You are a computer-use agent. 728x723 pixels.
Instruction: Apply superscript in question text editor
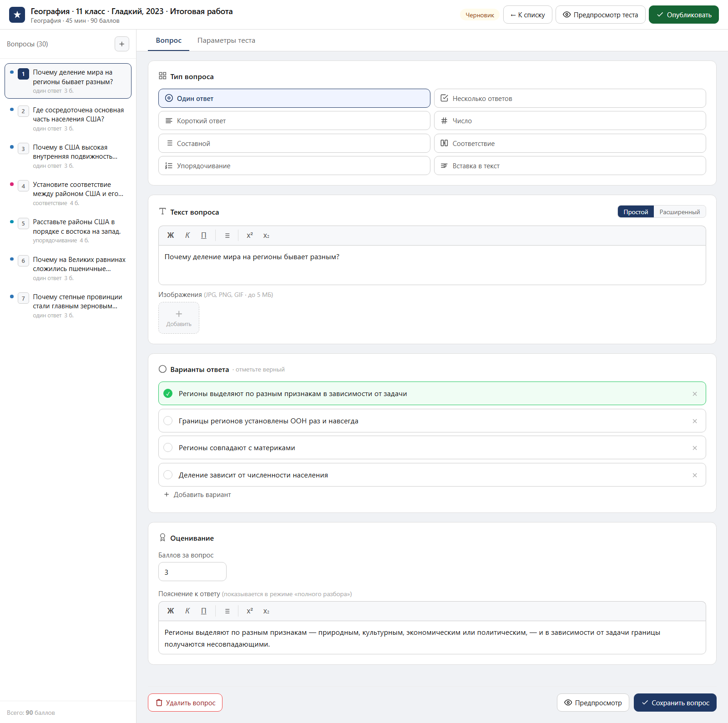pyautogui.click(x=250, y=236)
